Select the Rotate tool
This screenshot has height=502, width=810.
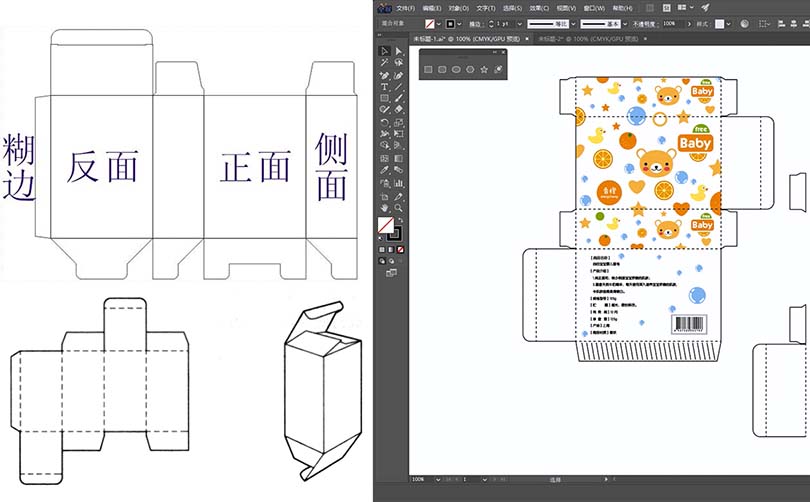click(384, 123)
